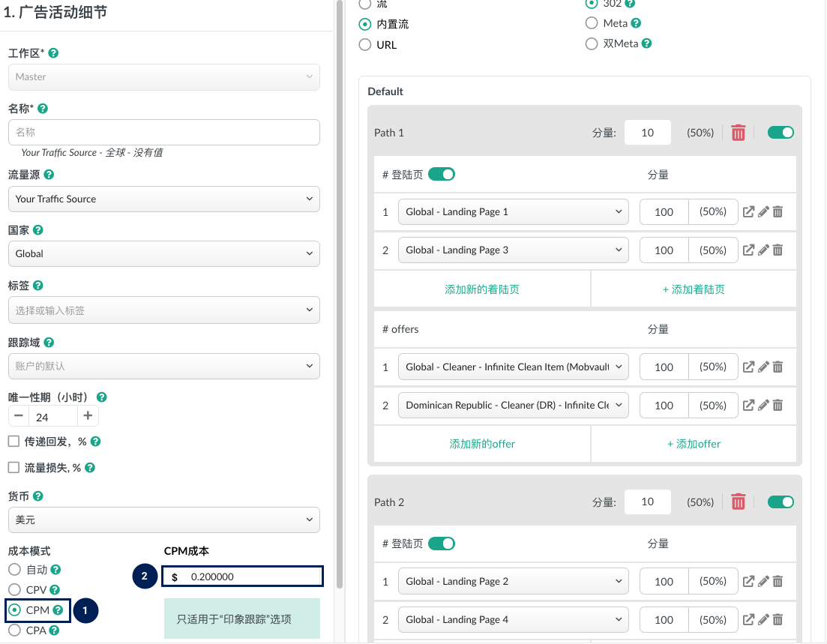This screenshot has height=644, width=827.
Task: Delete Path 2 with red trash icon
Action: click(738, 502)
